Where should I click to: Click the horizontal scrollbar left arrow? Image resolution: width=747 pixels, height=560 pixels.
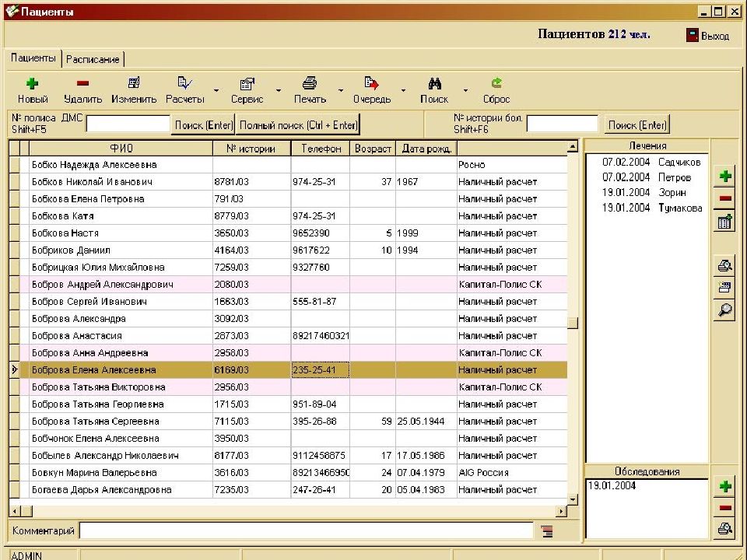15,512
